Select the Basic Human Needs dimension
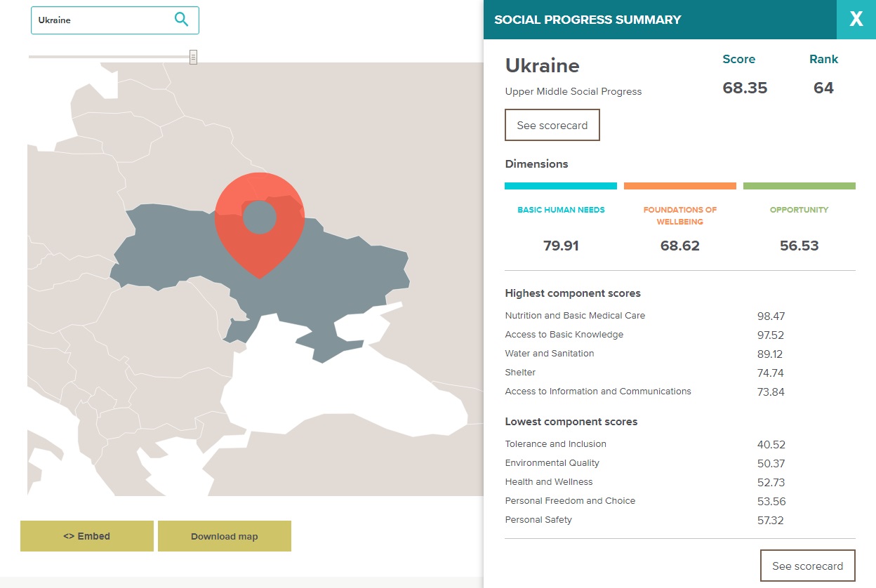Viewport: 876px width, 588px height. pyautogui.click(x=561, y=210)
